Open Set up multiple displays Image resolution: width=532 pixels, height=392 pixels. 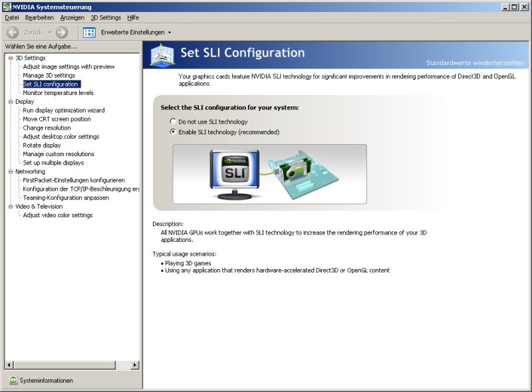click(53, 163)
